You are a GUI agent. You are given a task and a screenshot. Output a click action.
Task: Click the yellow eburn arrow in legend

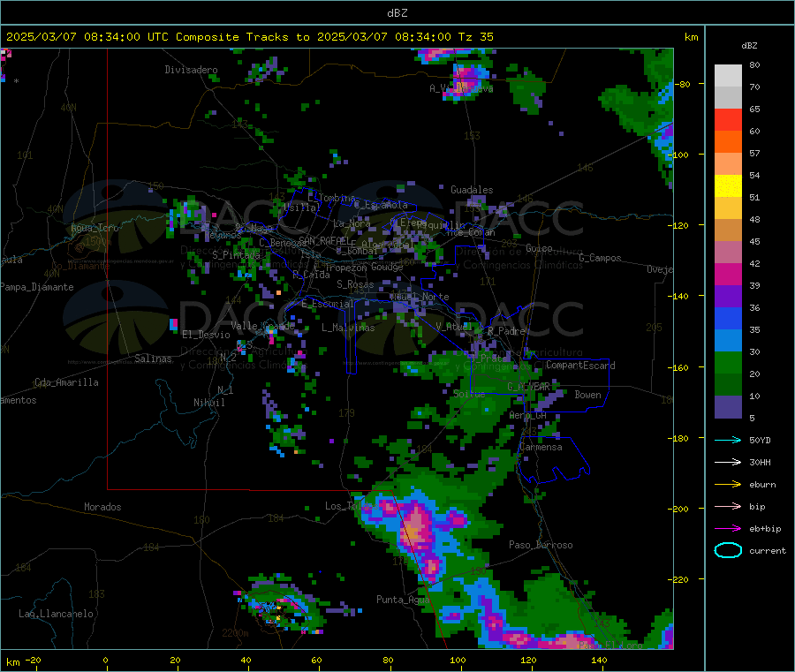point(728,485)
